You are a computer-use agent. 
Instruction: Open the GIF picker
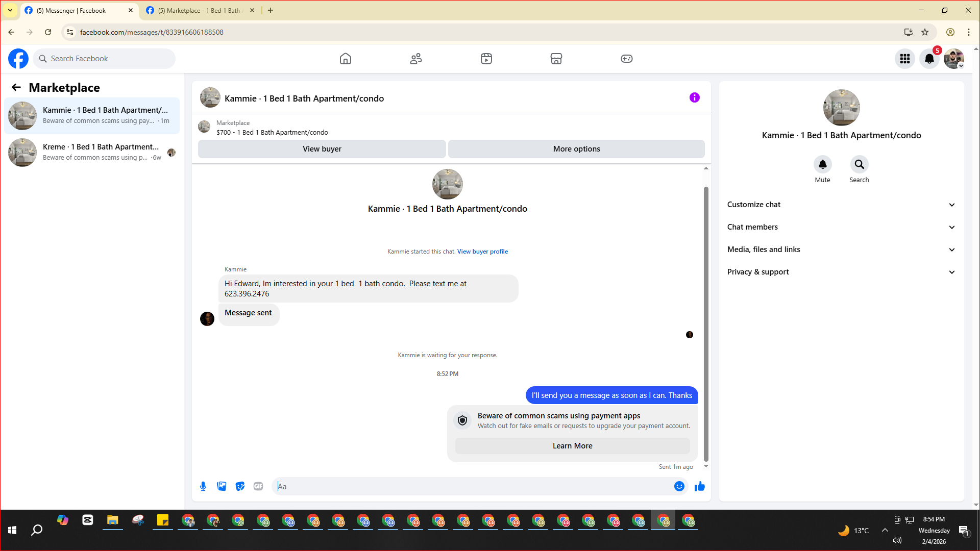[x=258, y=486]
